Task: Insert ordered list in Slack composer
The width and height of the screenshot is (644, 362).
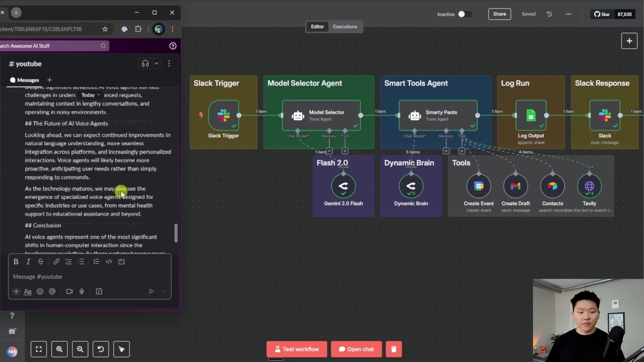Action: [x=69, y=261]
